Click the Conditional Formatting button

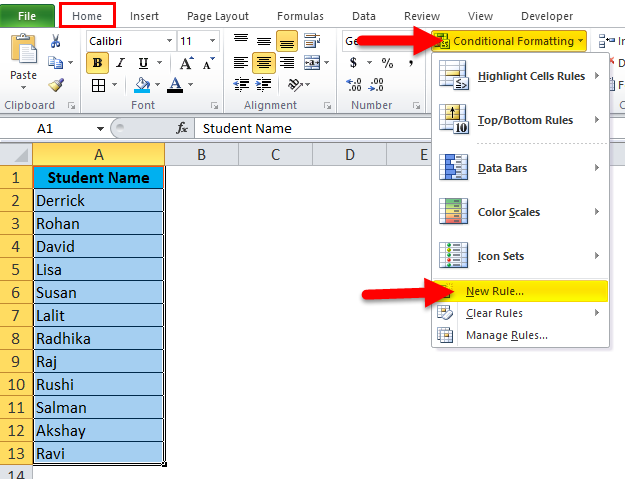coord(509,41)
